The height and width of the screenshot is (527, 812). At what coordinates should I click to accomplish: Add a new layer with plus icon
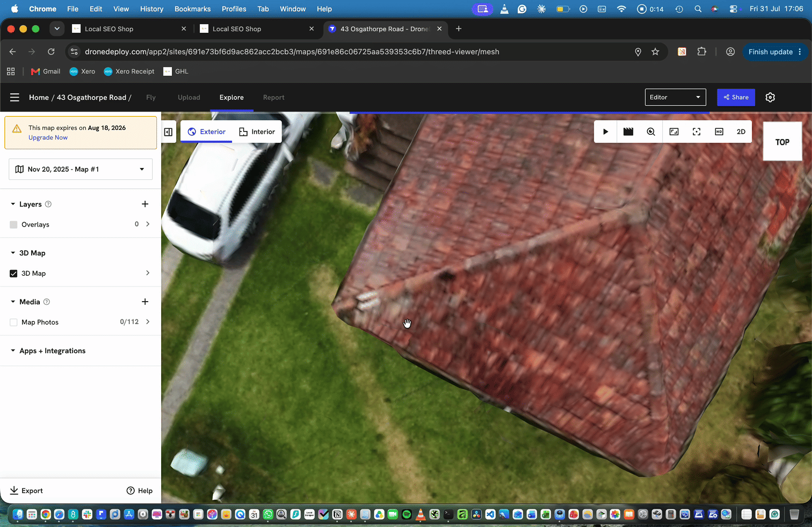click(x=145, y=204)
